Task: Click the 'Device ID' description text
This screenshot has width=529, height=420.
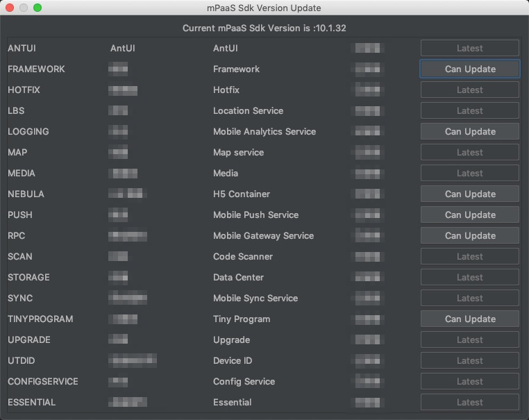Action: click(233, 360)
